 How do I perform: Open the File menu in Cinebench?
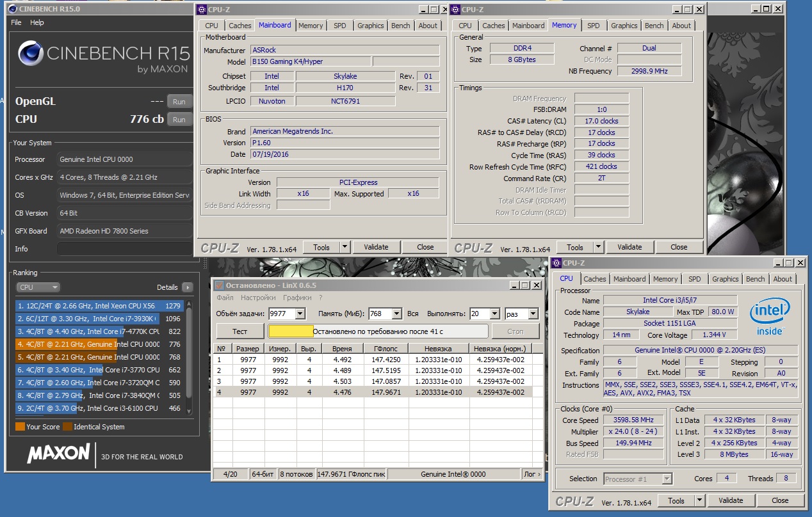(16, 22)
